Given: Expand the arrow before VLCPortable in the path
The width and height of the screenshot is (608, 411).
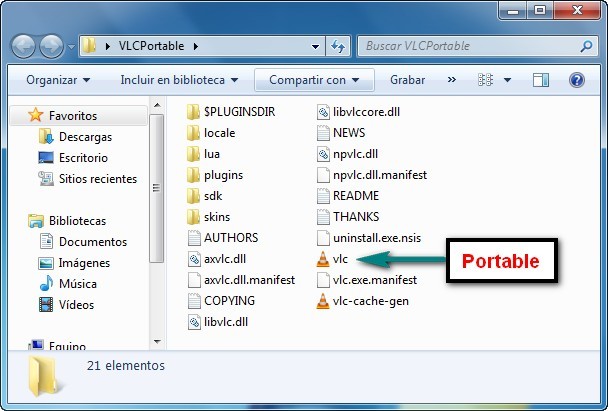Looking at the screenshot, I should click(x=108, y=47).
